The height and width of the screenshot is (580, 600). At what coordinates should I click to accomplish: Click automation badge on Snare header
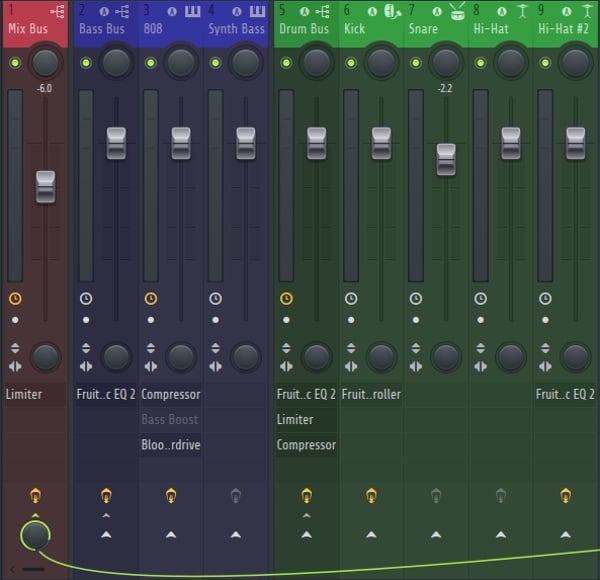tap(437, 12)
